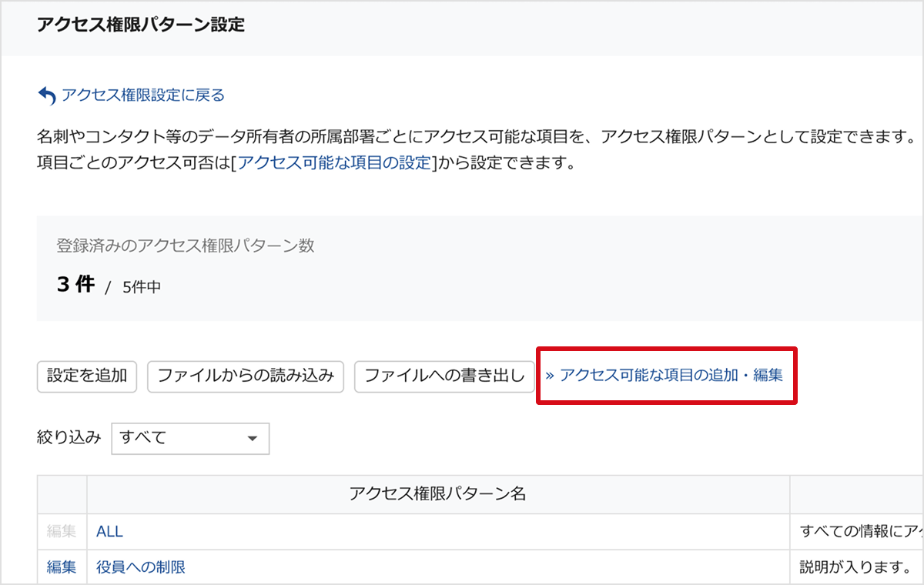Open the ALL access pattern link
The height and width of the screenshot is (585, 924).
109,532
